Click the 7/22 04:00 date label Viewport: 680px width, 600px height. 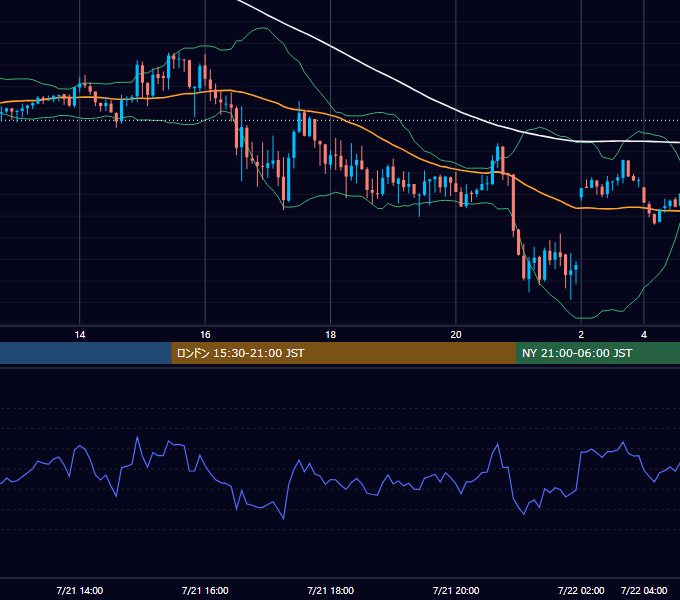(644, 591)
